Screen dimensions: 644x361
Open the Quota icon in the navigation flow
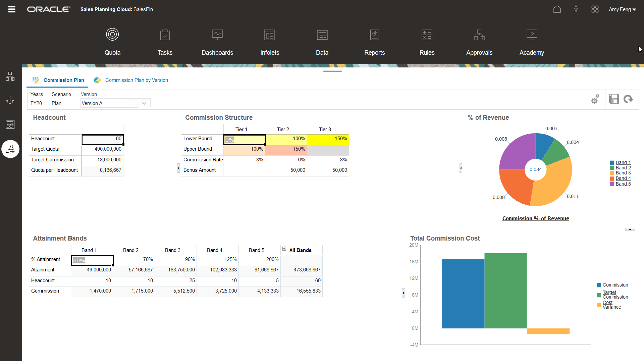(112, 35)
